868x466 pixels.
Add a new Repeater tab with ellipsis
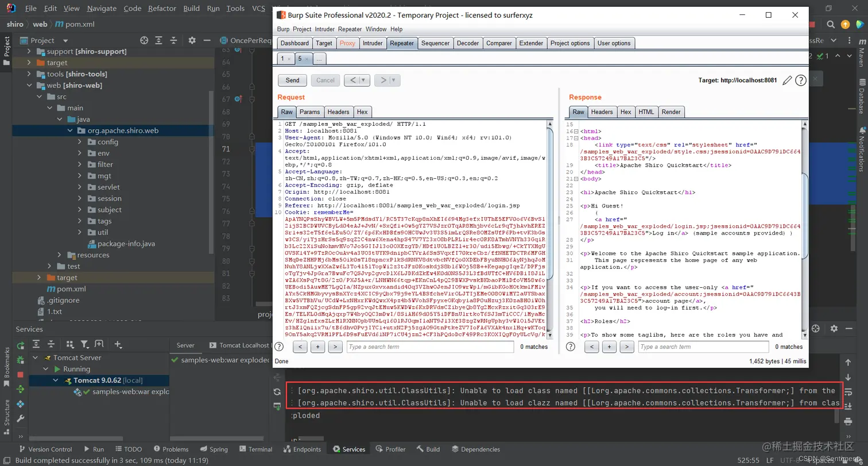(x=319, y=59)
